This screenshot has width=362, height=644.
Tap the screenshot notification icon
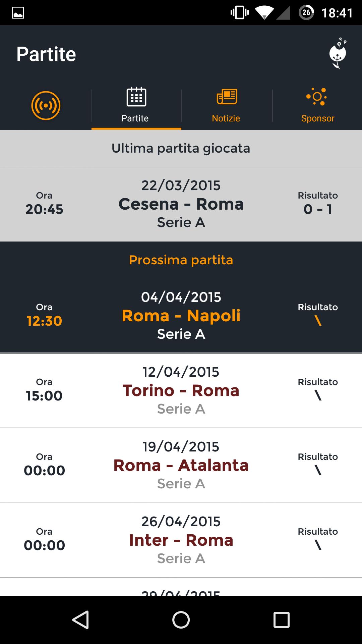pos(18,13)
